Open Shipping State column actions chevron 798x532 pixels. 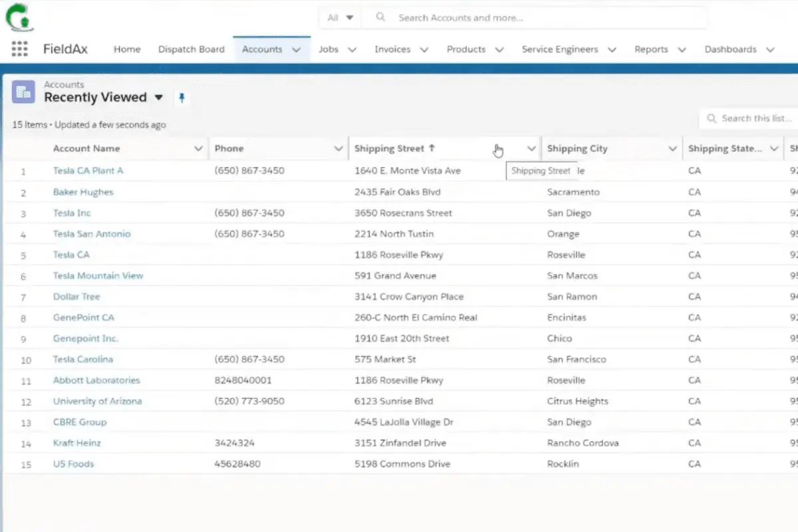(x=773, y=148)
